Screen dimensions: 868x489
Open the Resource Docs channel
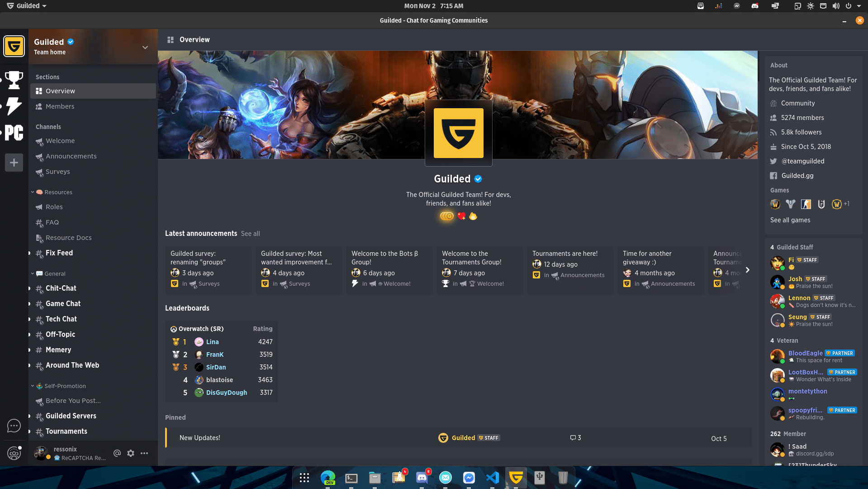tap(93, 238)
